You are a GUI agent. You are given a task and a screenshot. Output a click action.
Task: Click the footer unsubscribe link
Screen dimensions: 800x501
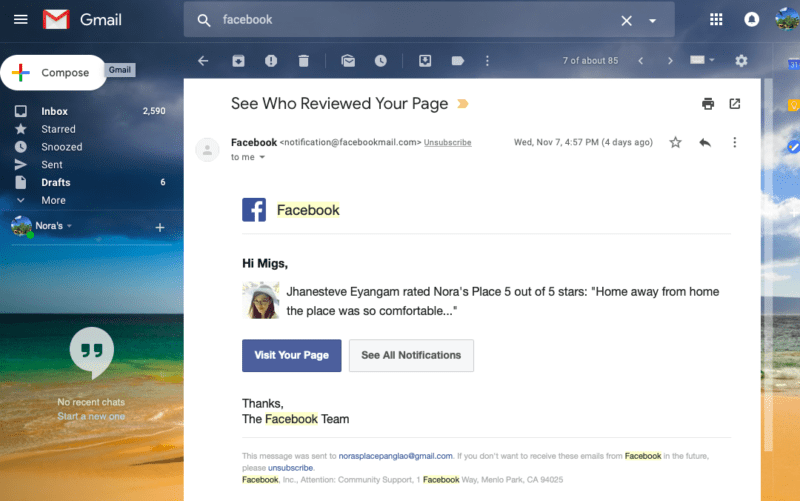(290, 468)
